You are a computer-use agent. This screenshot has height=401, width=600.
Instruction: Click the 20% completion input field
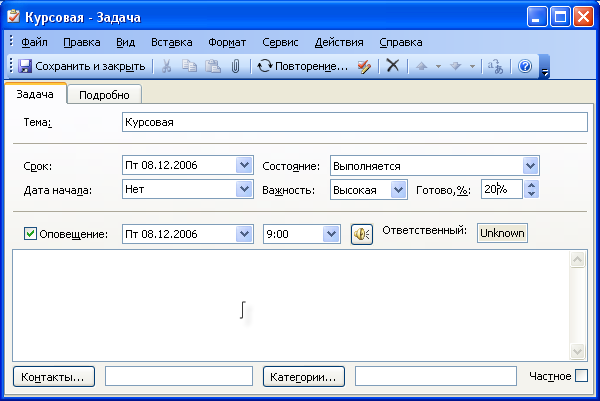click(x=502, y=189)
